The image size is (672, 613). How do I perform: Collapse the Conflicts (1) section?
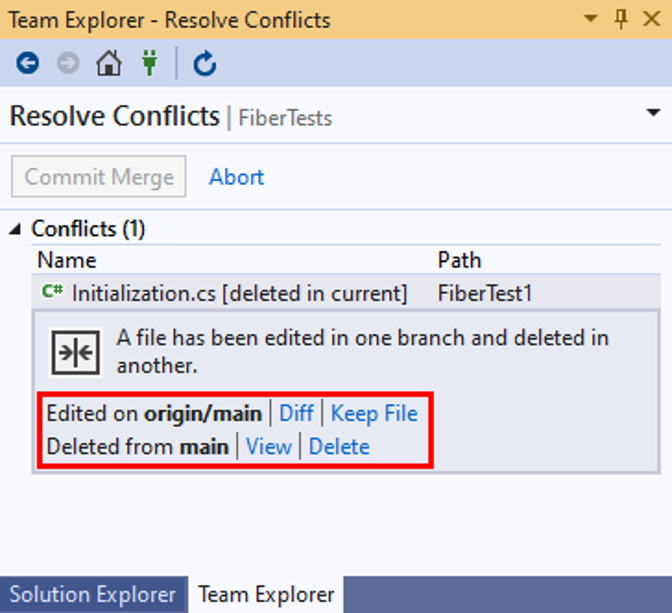pos(17,229)
